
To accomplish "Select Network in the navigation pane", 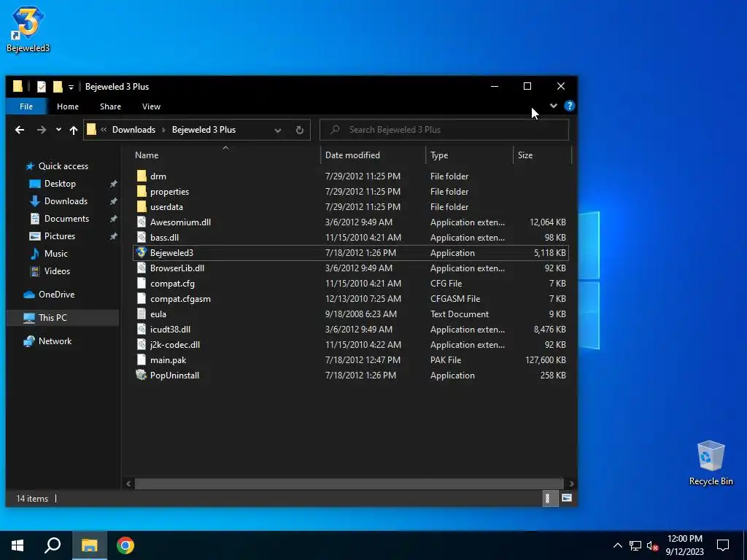I will click(55, 341).
